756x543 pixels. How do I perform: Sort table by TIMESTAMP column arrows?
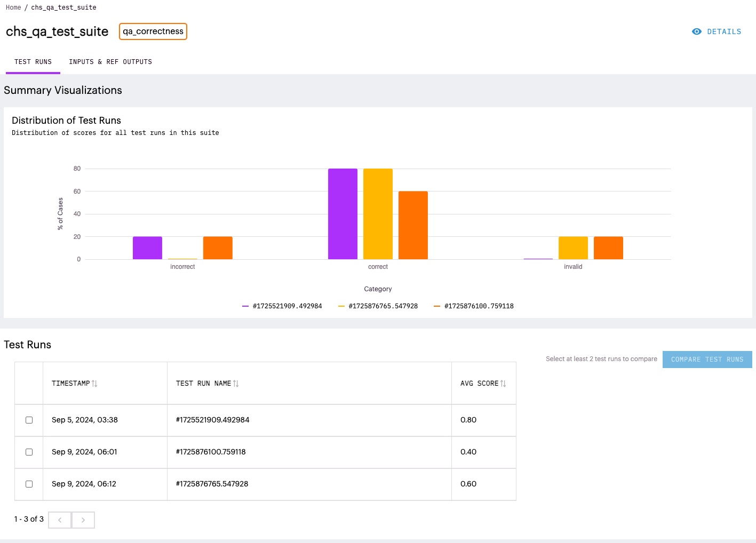(94, 384)
